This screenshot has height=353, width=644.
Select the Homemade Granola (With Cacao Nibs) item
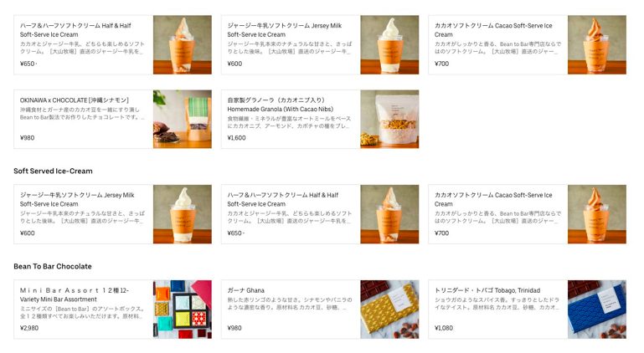(x=320, y=119)
